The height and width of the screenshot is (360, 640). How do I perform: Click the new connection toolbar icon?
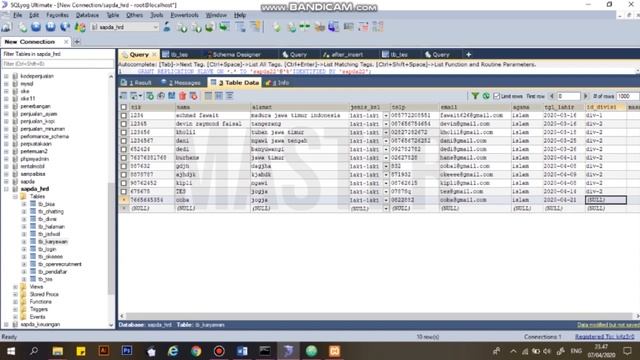tap(7, 27)
